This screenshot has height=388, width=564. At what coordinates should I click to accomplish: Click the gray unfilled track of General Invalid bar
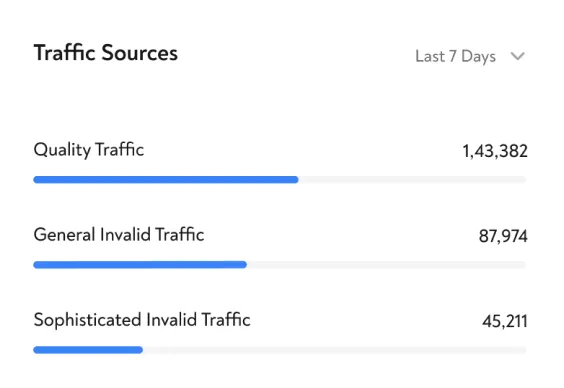tap(386, 265)
